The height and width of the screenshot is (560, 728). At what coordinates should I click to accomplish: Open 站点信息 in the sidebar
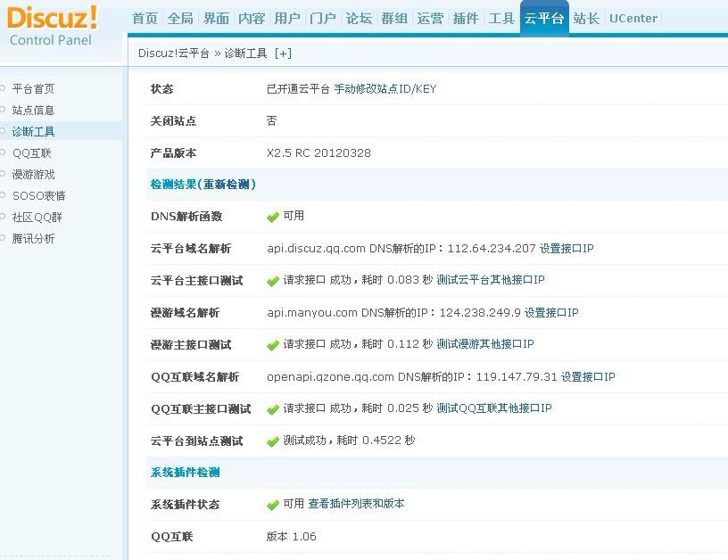tap(33, 110)
